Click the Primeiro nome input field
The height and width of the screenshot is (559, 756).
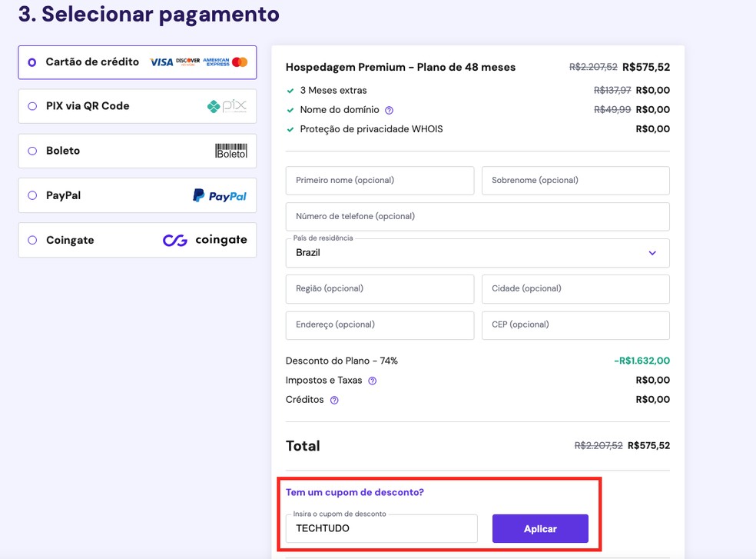pos(380,180)
